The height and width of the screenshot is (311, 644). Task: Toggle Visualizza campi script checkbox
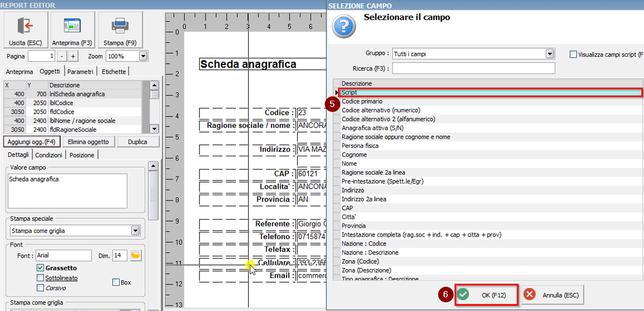pos(573,54)
